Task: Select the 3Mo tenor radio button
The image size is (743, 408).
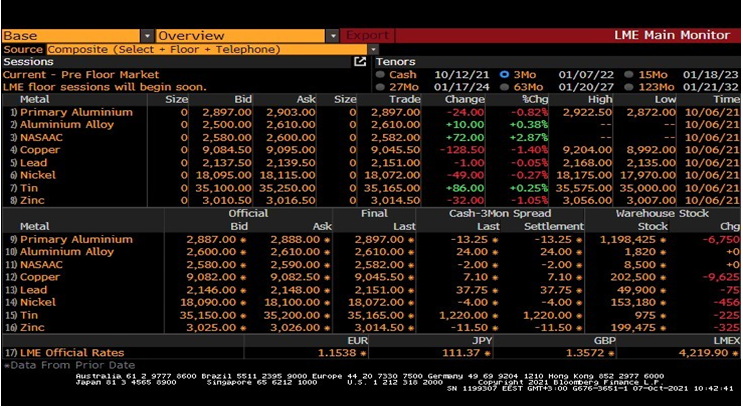Action: [x=504, y=74]
